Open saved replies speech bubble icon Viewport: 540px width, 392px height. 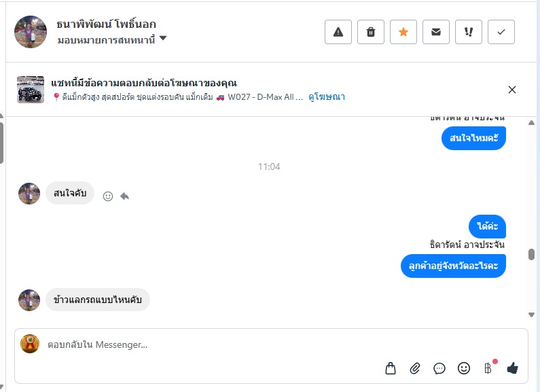(439, 368)
